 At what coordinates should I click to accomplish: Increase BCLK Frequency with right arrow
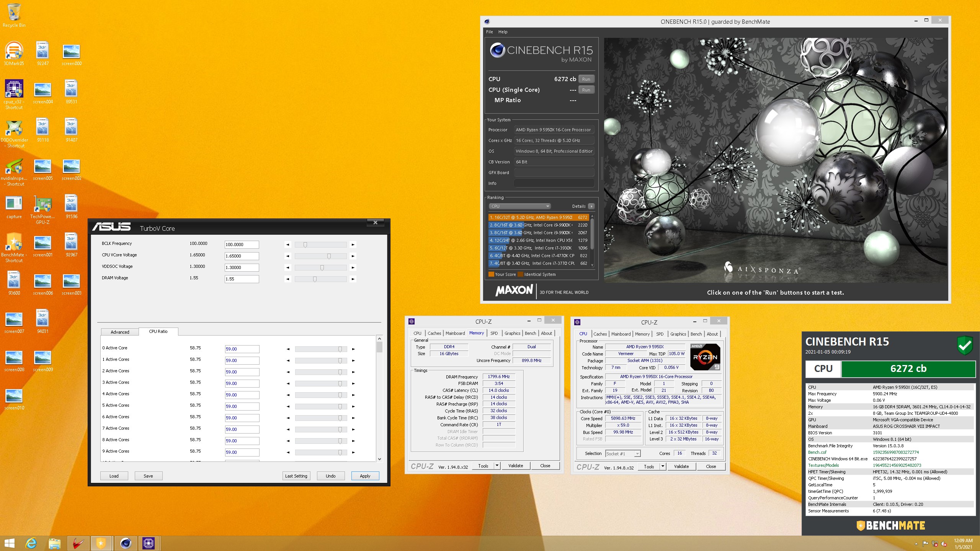tap(353, 245)
